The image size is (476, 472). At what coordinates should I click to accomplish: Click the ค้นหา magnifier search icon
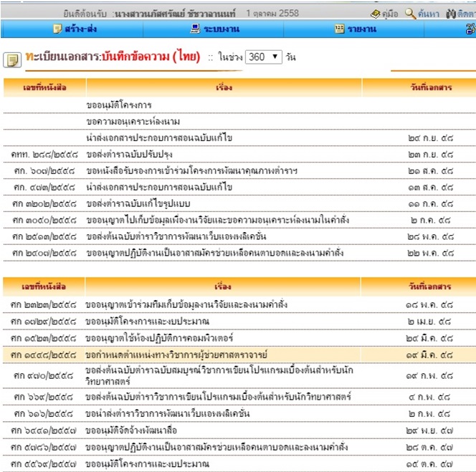coord(410,14)
